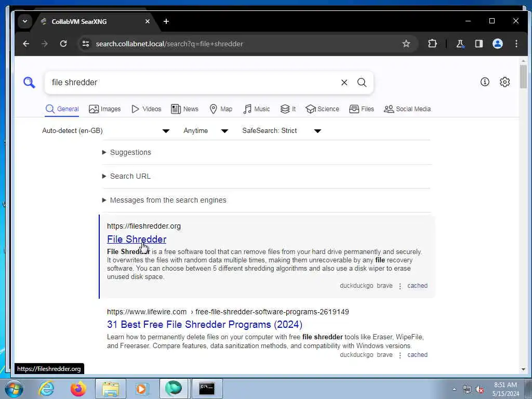This screenshot has height=399, width=532.
Task: Open the tab search dropdown
Action: point(25,21)
